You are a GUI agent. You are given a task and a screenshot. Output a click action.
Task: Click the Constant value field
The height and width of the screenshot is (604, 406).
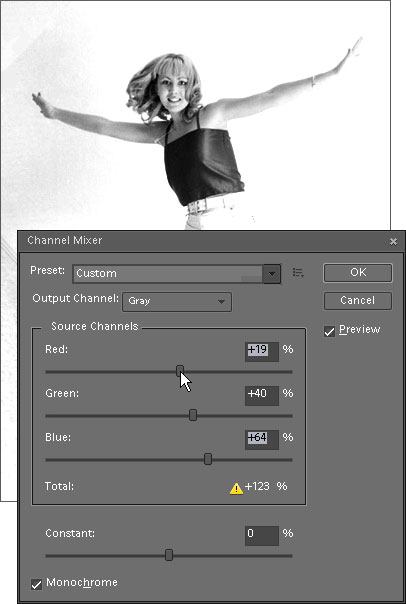point(262,535)
